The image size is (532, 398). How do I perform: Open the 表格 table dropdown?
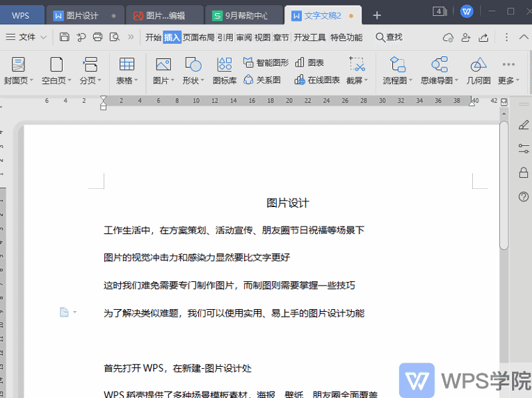[x=127, y=71]
